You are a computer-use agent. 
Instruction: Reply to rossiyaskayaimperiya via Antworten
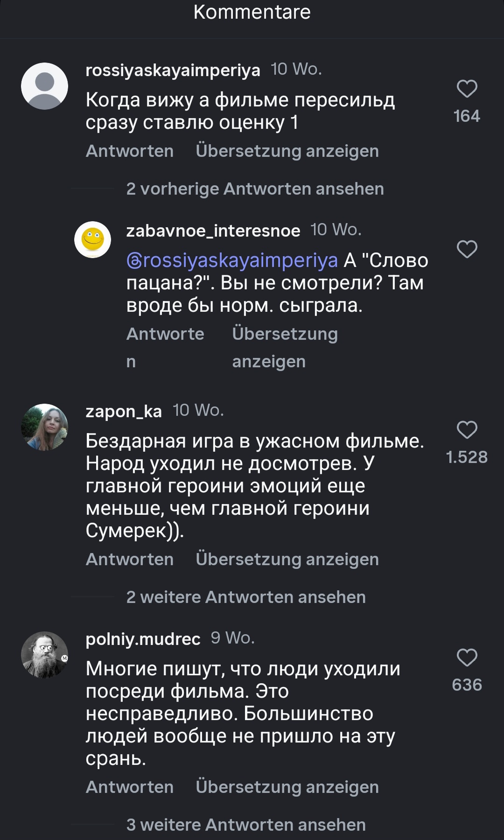pyautogui.click(x=130, y=151)
